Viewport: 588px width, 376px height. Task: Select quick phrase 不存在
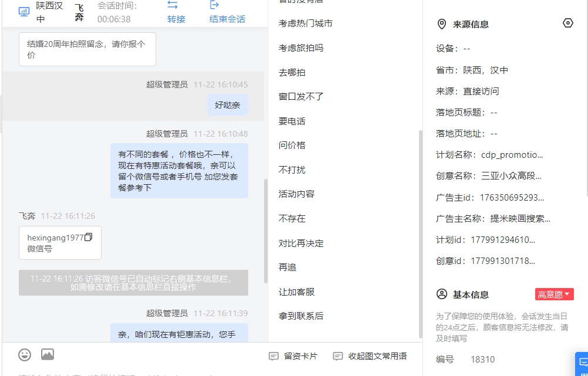[292, 219]
